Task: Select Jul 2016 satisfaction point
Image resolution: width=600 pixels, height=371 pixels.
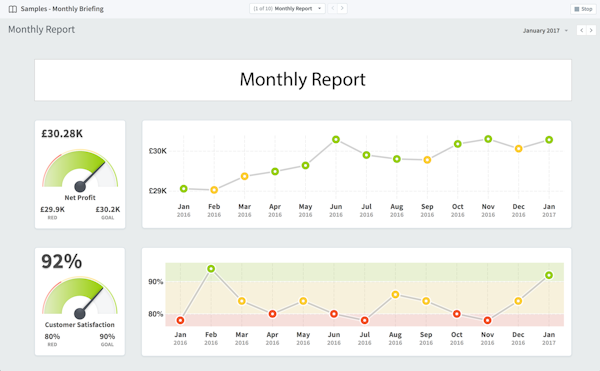Action: click(x=364, y=320)
